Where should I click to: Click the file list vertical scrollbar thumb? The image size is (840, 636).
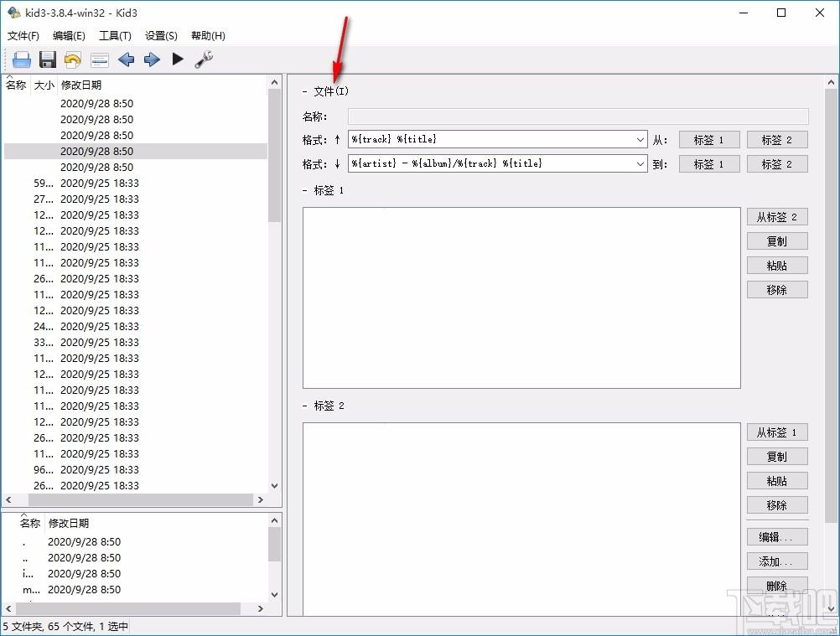tap(274, 155)
